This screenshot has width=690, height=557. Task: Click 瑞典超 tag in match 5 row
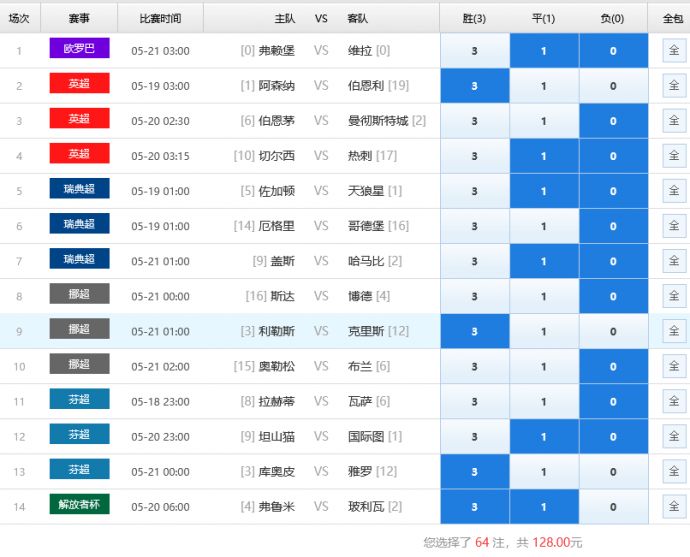[79, 188]
